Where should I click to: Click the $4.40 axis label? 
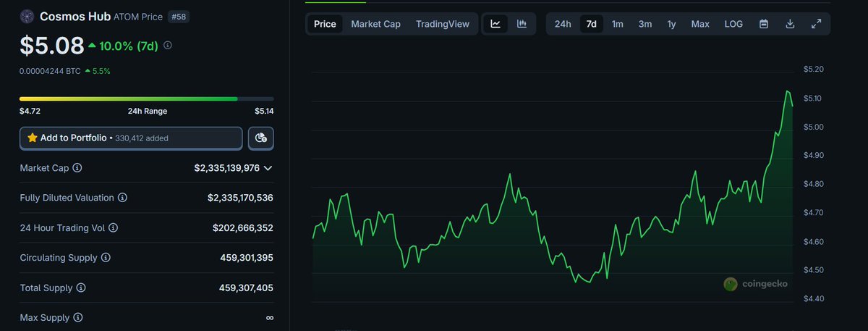pyautogui.click(x=814, y=298)
